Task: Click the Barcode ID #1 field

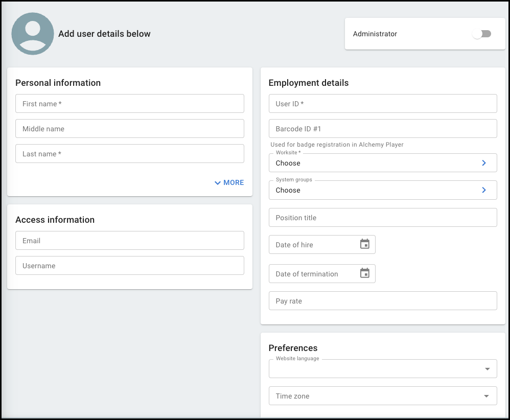Action: coord(382,129)
